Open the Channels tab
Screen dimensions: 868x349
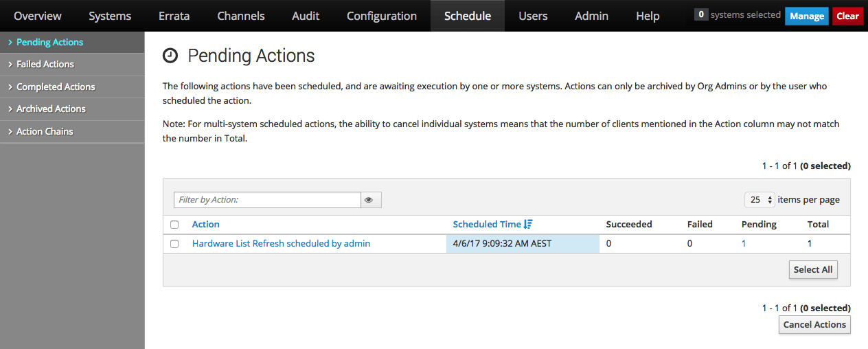click(240, 16)
